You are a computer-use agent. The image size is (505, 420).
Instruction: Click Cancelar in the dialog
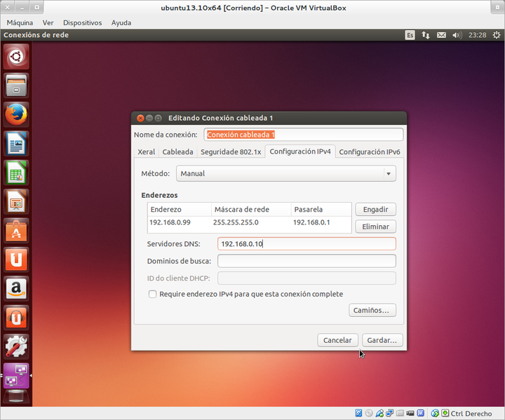click(337, 340)
